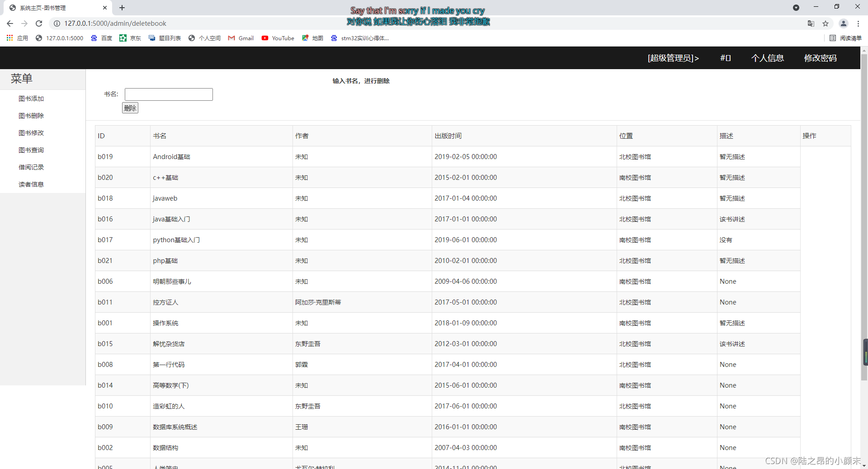The height and width of the screenshot is (469, 868).
Task: Open a new tab with the plus icon
Action: (x=122, y=8)
